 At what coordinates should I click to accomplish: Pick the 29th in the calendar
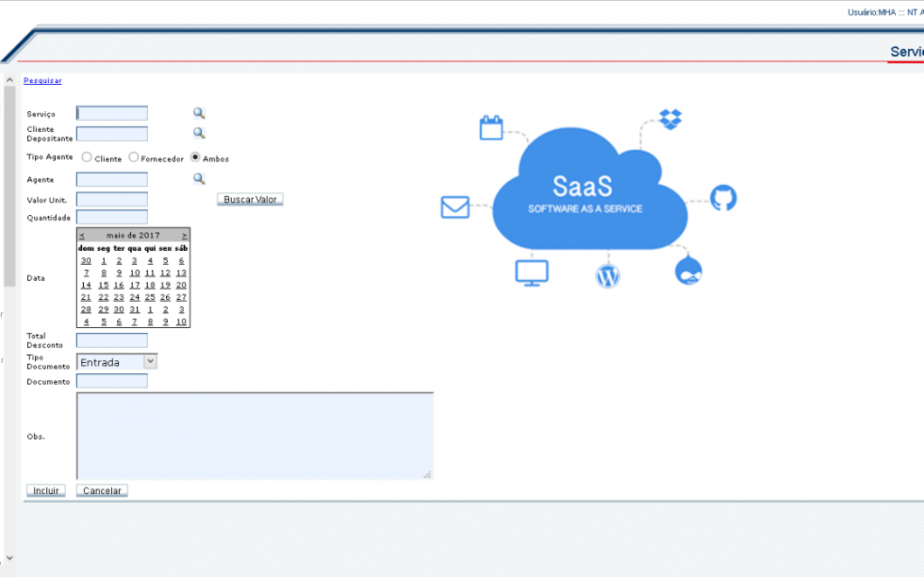tap(103, 309)
